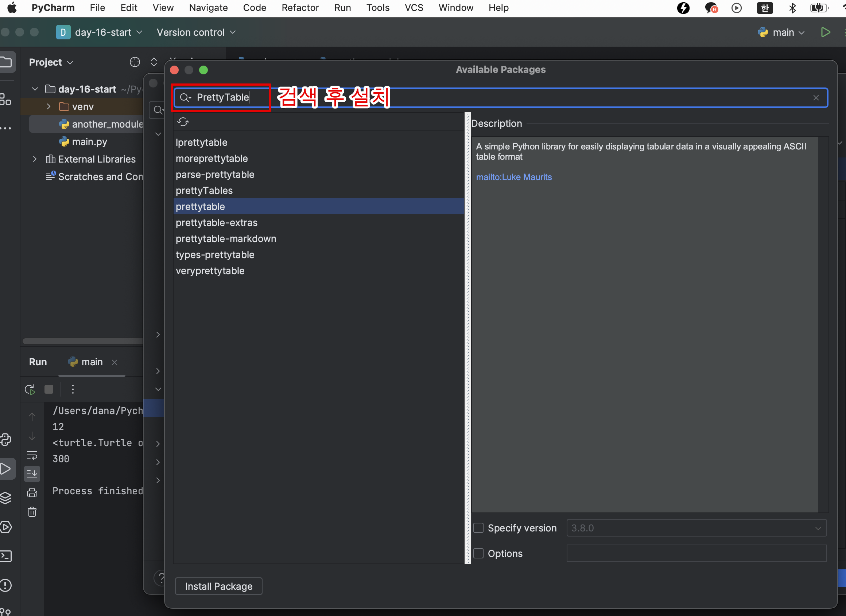Click the Options text input field

point(696,553)
